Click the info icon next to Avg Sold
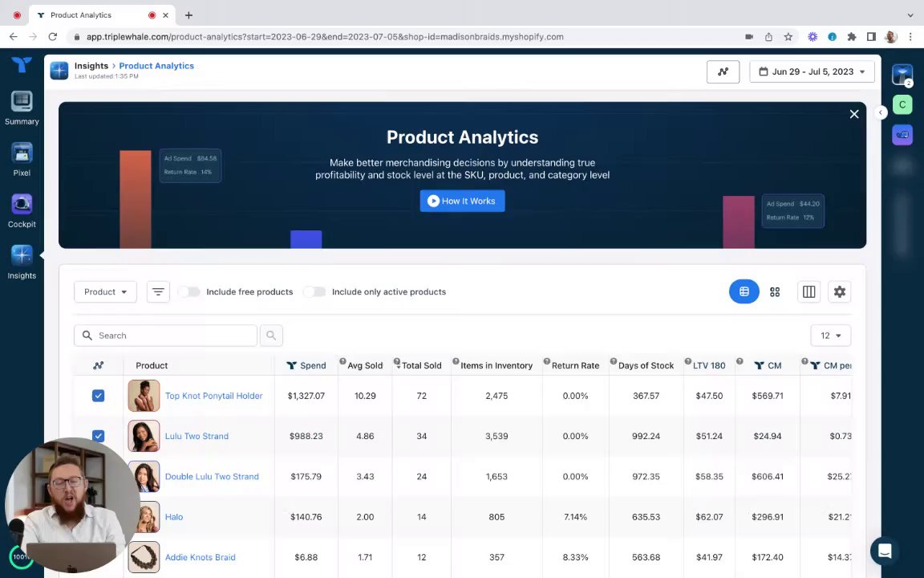 [342, 361]
